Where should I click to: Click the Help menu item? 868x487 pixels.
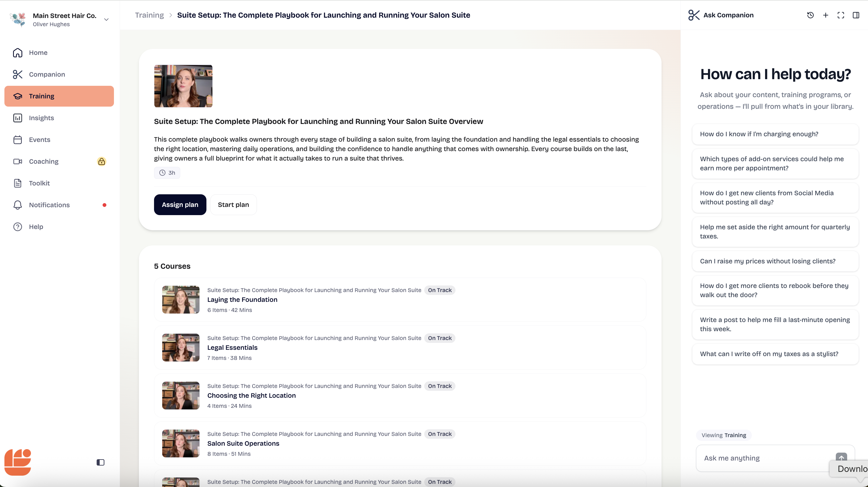pyautogui.click(x=59, y=227)
